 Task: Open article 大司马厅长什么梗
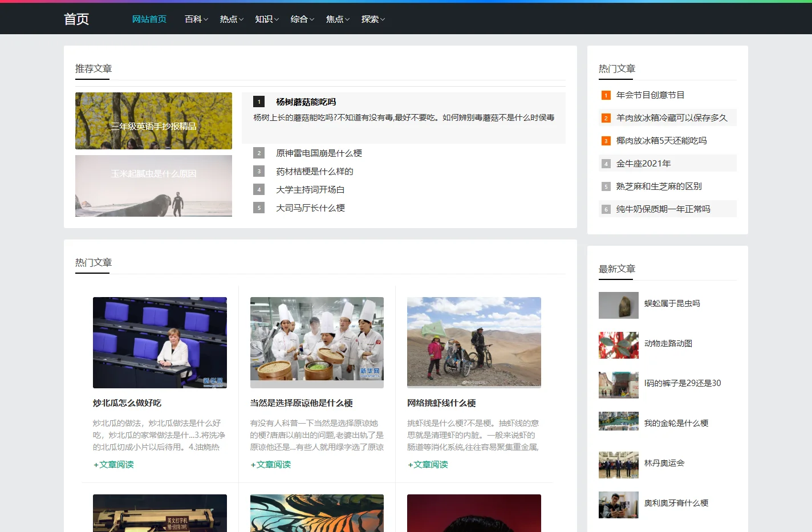coord(310,208)
